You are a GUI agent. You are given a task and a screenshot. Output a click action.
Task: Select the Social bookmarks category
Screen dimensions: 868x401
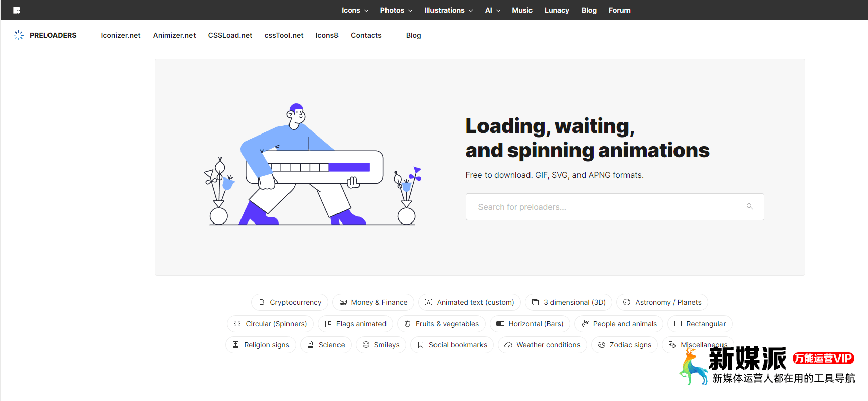(452, 345)
